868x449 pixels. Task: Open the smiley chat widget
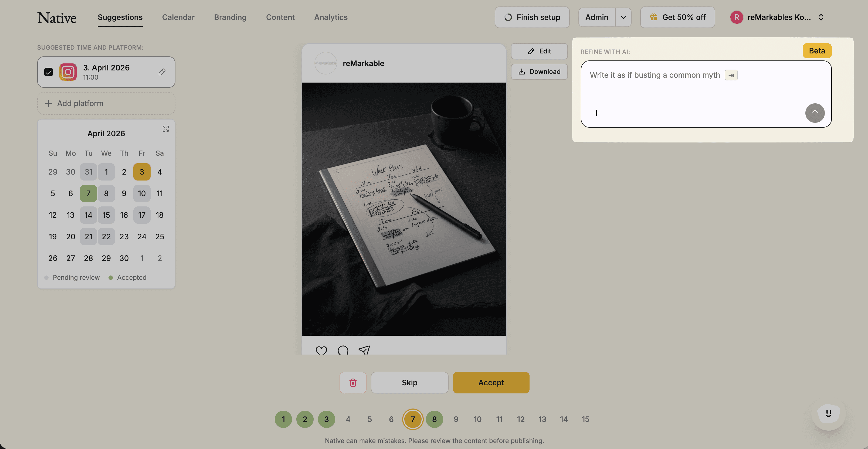pos(828,413)
